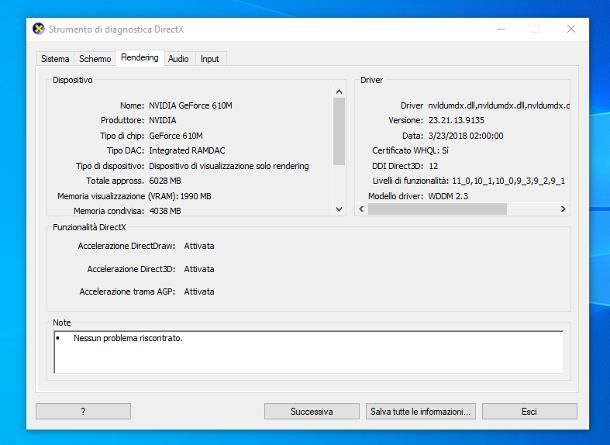
Task: Click the Esci button
Action: pyautogui.click(x=529, y=412)
